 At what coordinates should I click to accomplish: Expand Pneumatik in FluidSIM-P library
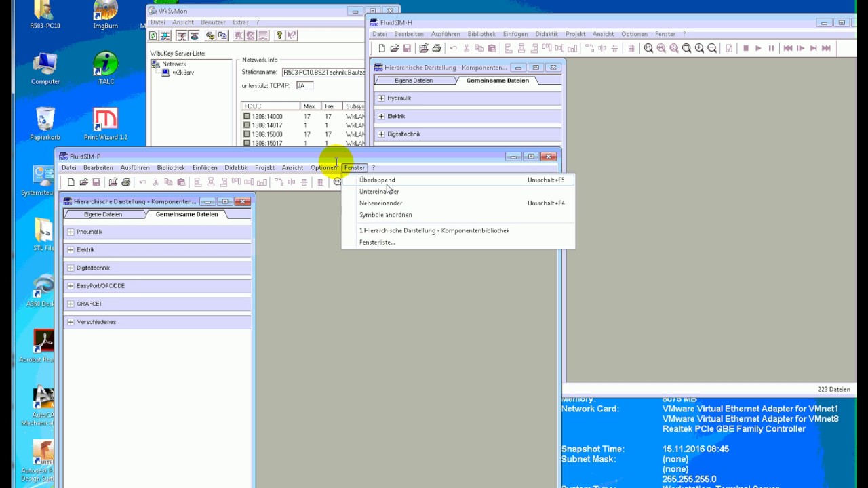71,232
